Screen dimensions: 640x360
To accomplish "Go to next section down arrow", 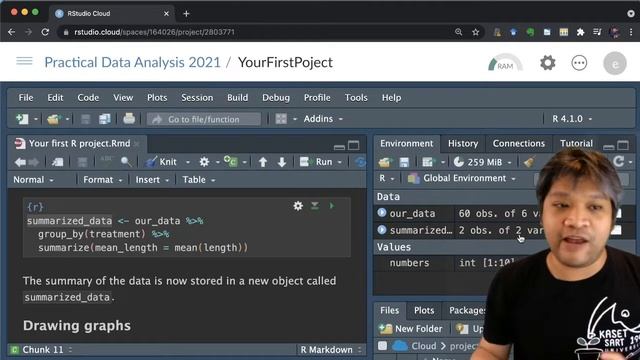I will [x=282, y=162].
